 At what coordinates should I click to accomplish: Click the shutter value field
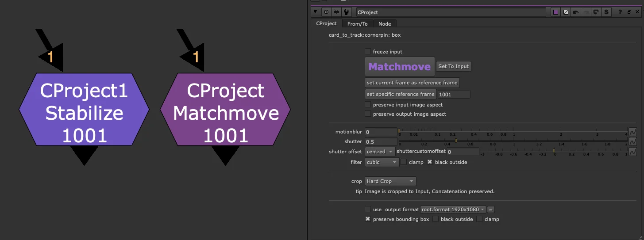(x=381, y=141)
